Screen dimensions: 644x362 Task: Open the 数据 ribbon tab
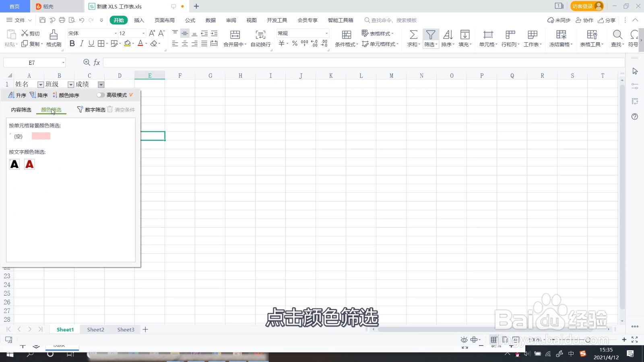[211, 20]
